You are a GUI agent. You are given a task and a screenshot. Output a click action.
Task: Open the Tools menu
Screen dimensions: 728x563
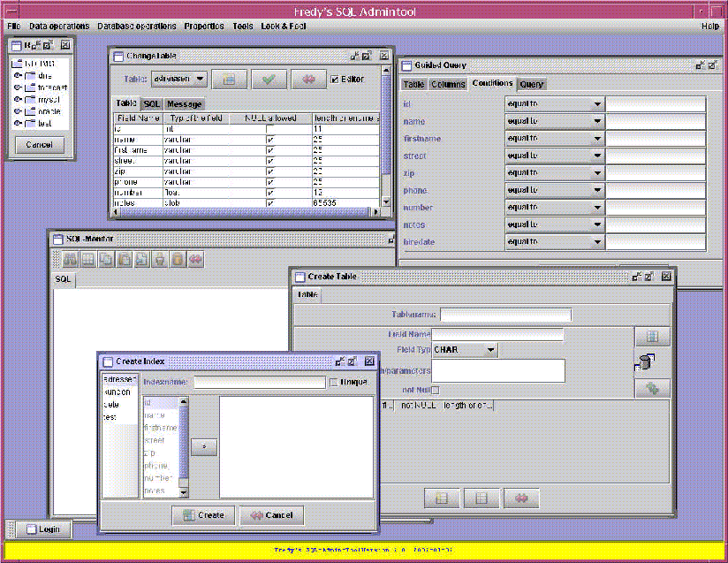pos(243,26)
